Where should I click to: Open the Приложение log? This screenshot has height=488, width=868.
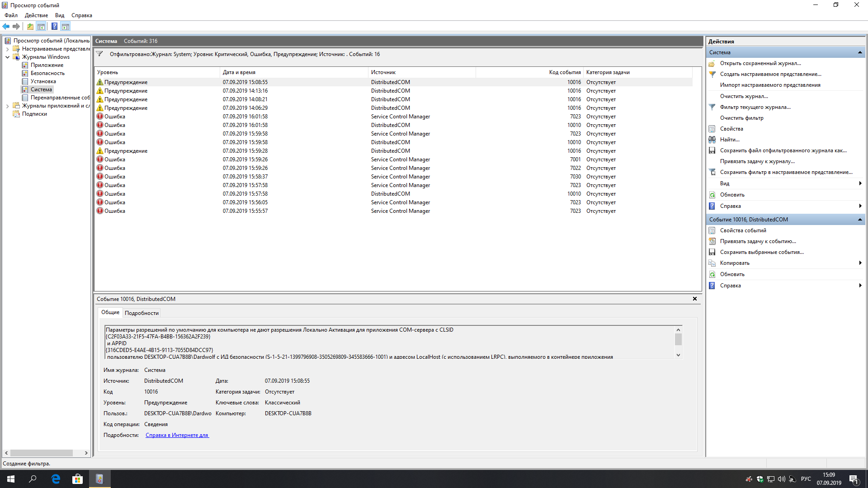(x=47, y=65)
